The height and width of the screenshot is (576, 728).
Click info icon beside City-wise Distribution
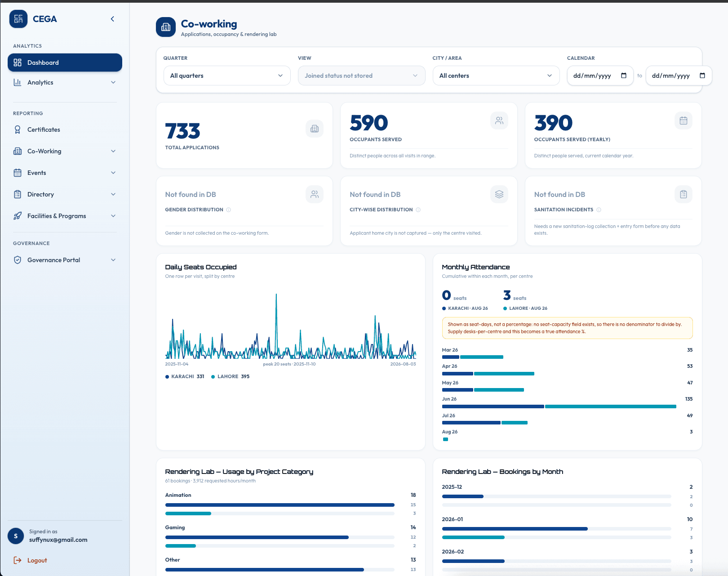coord(418,210)
